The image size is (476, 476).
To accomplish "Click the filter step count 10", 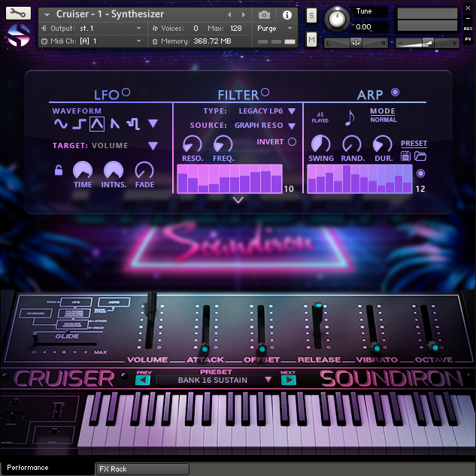I will point(289,189).
